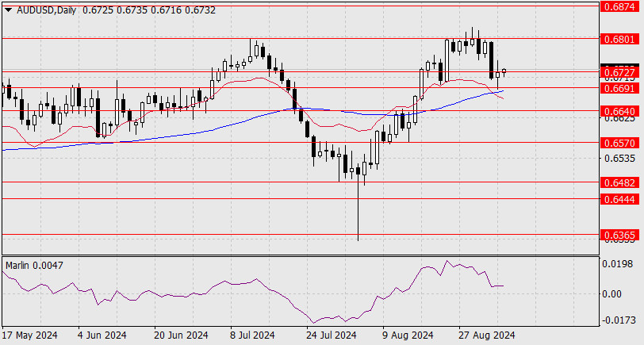Click the triangle arrow beside AUDUSD,Daily
The image size is (644, 345).
click(8, 10)
